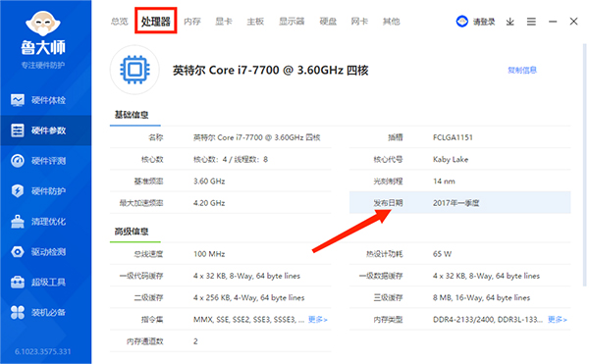Click the 发布日期 label
Viewport: 589px width, 364px height.
point(388,203)
